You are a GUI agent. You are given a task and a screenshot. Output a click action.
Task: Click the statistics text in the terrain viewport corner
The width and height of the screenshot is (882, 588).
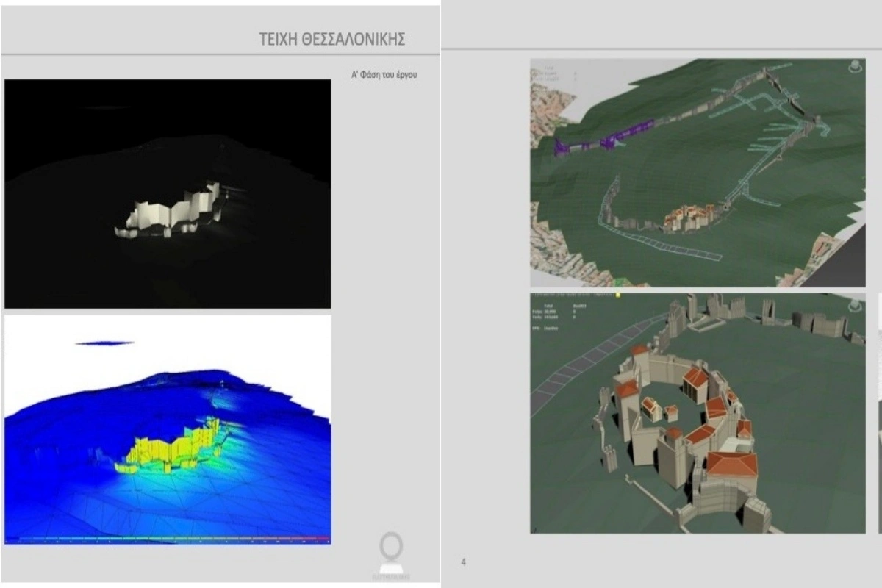(548, 73)
